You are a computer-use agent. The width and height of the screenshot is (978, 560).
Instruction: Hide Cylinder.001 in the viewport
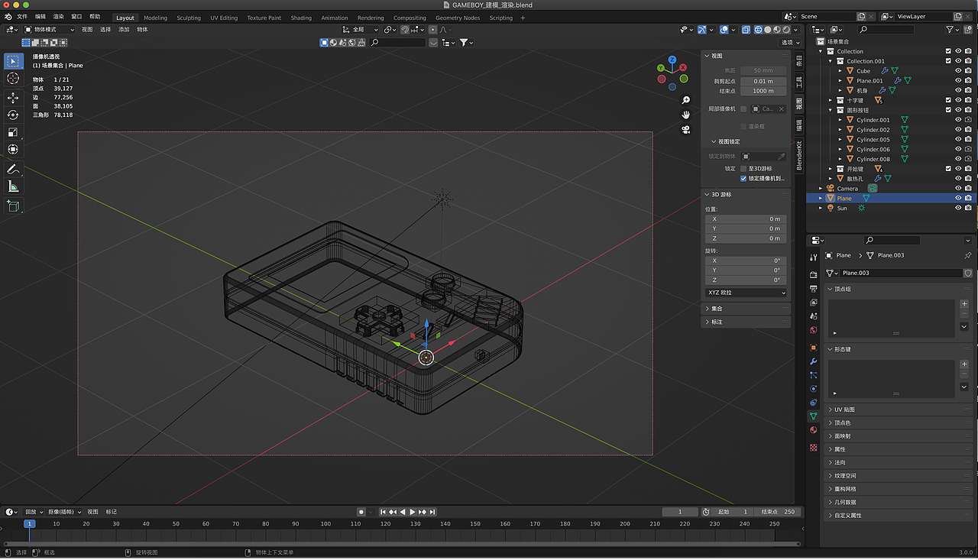click(x=958, y=120)
